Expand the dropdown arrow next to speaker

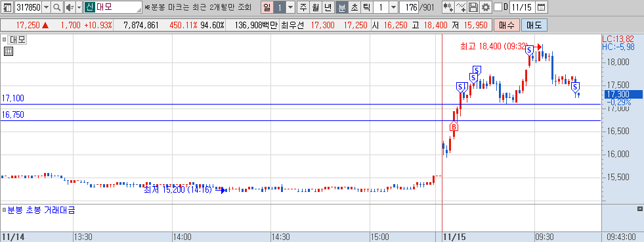click(x=79, y=7)
